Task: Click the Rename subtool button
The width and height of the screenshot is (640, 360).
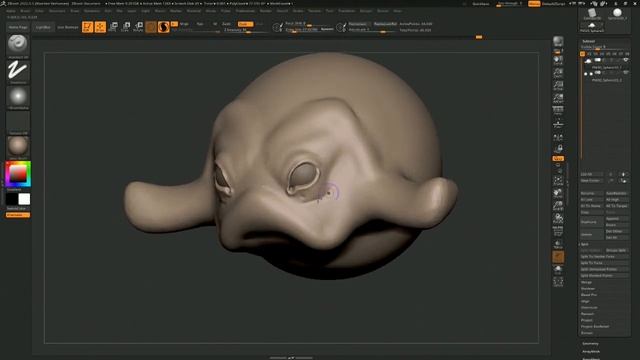Action: 592,193
